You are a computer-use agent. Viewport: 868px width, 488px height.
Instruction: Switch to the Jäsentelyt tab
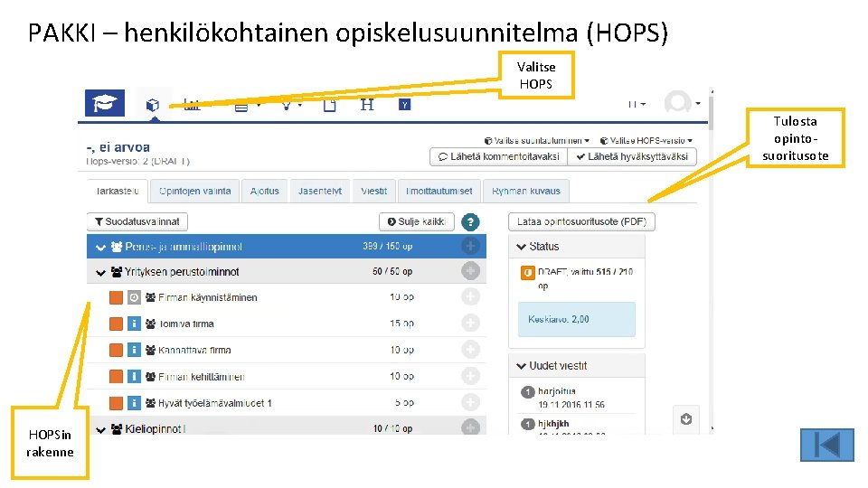pyautogui.click(x=320, y=191)
